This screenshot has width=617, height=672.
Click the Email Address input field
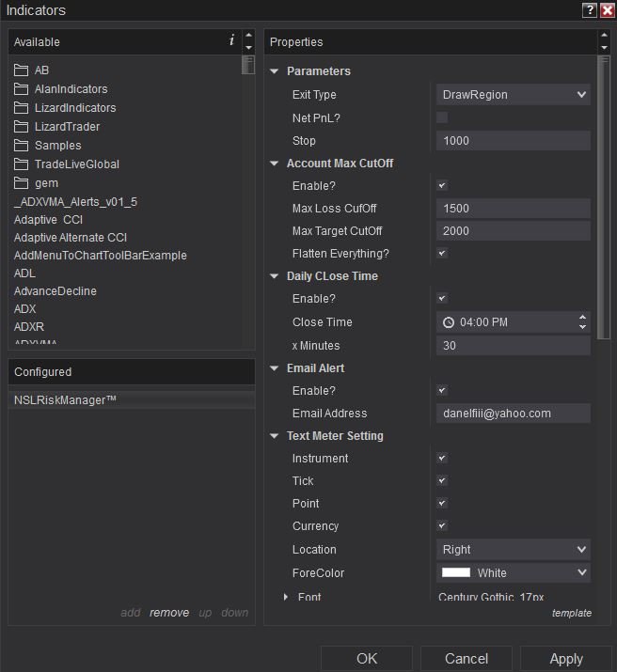514,414
